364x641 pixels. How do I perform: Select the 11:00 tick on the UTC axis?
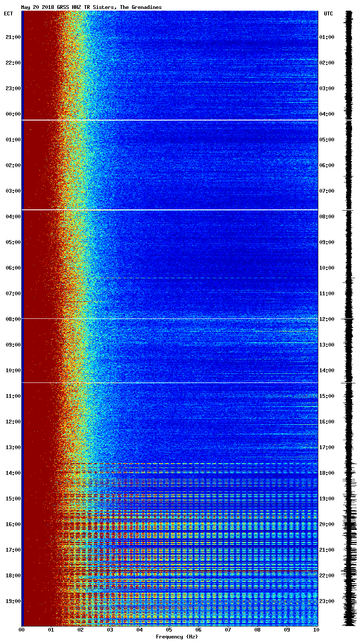point(327,294)
